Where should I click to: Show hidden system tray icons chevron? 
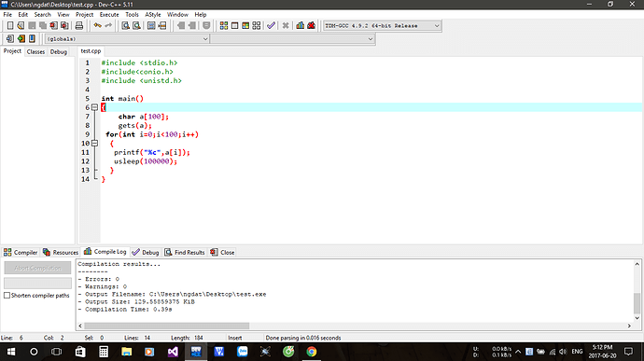[518, 352]
